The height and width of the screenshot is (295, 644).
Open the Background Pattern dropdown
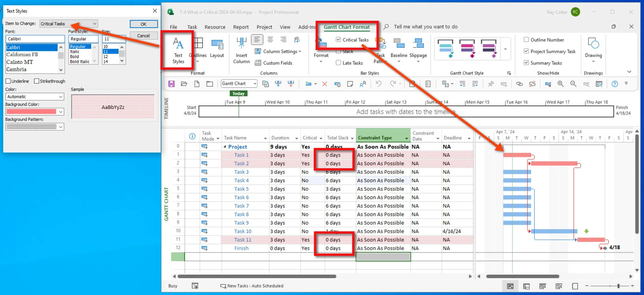61,127
